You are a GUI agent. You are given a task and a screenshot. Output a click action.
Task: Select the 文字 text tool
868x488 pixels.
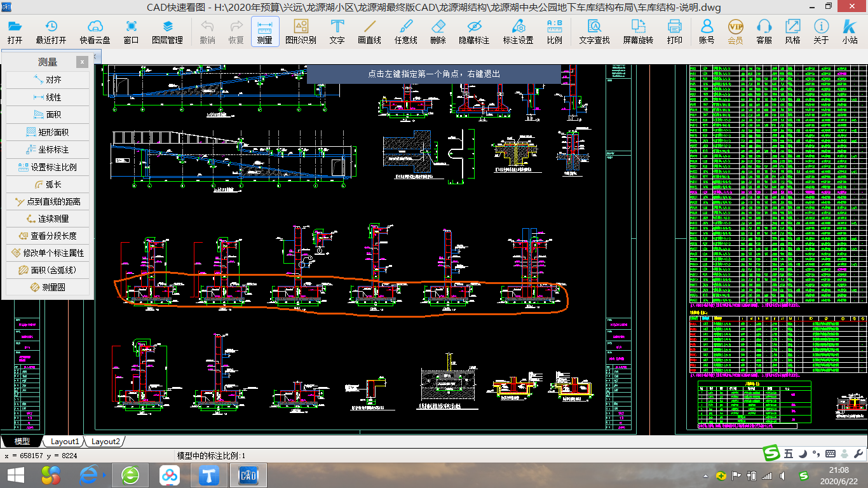tap(337, 32)
